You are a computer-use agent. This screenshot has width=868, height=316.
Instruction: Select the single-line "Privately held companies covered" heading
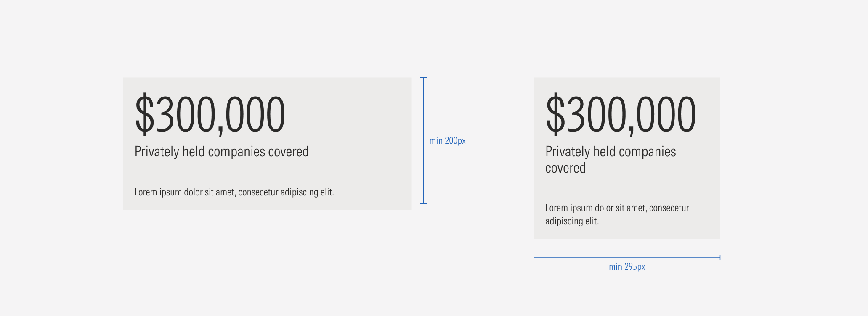(221, 152)
